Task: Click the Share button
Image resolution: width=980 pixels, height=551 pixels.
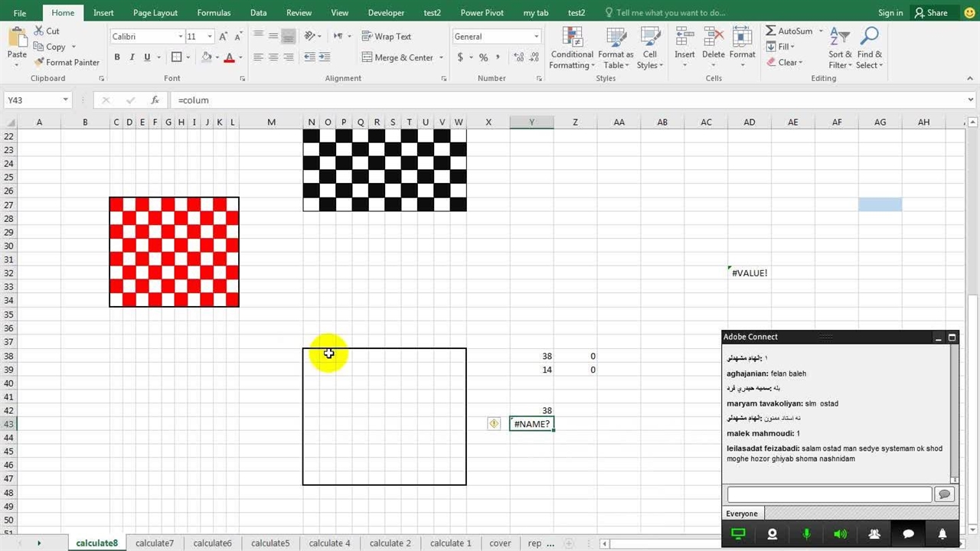Action: point(930,12)
